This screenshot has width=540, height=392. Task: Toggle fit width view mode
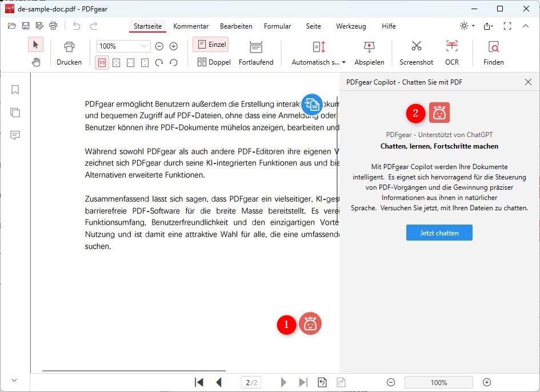click(130, 63)
